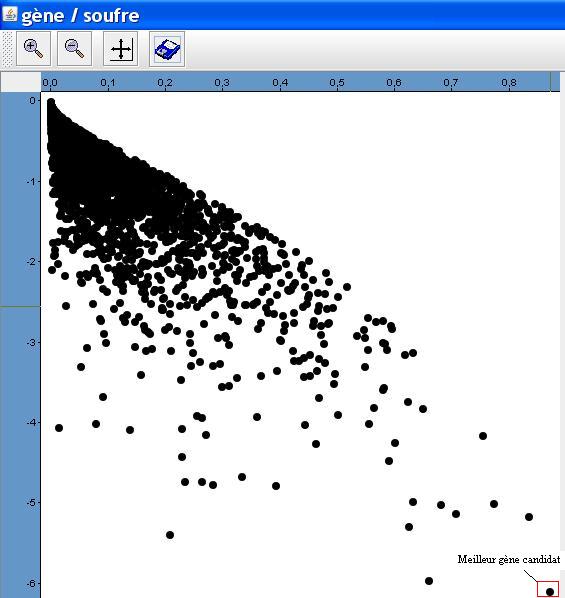
Task: Select the fit-to-axes crosshair tool
Action: click(x=121, y=49)
